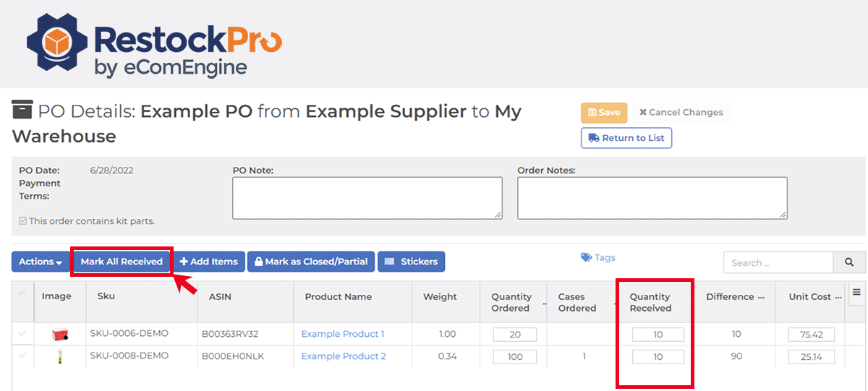Viewport: 868px width, 391px height.
Task: Open the Actions dropdown menu
Action: click(41, 262)
